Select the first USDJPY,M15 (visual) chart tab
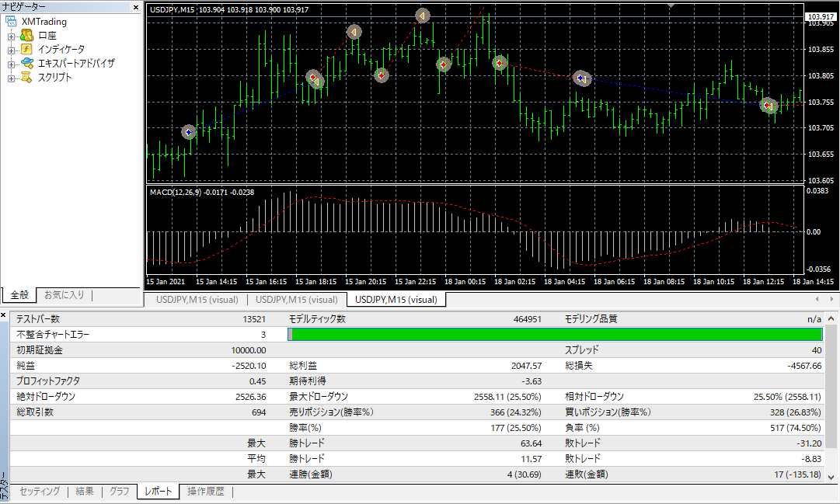This screenshot has height=504, width=840. pos(197,300)
